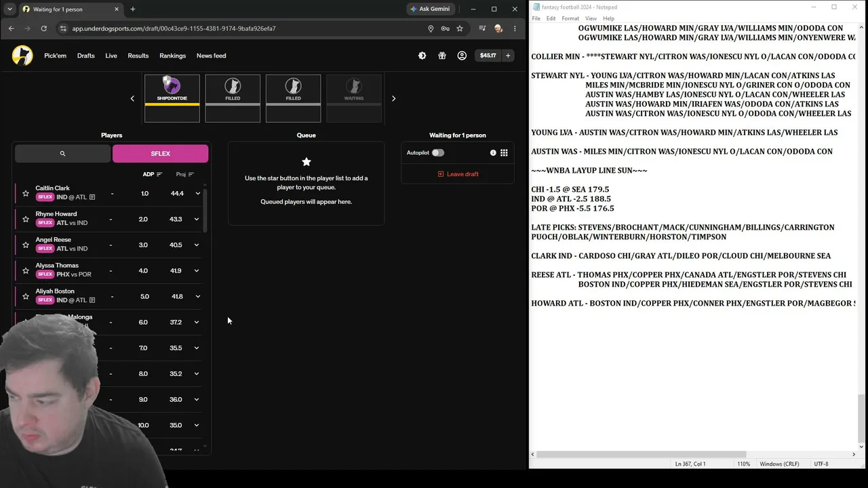Open the gift rewards icon
868x488 pixels.
[442, 56]
